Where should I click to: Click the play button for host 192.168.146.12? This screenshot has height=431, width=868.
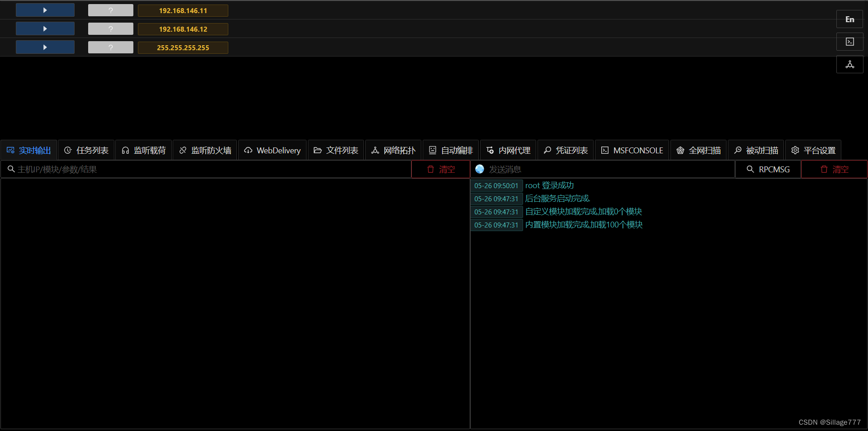click(45, 28)
